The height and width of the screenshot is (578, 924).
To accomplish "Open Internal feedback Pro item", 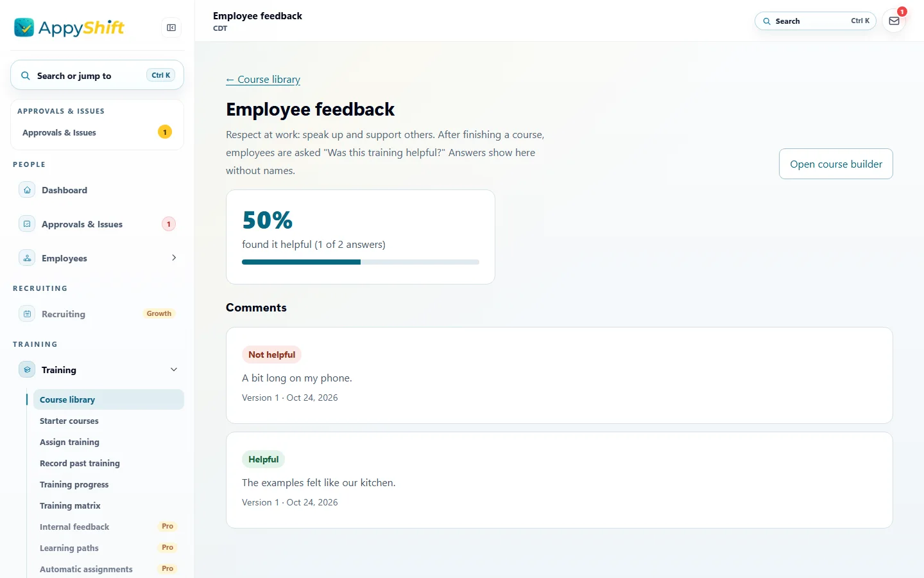I will [x=108, y=527].
